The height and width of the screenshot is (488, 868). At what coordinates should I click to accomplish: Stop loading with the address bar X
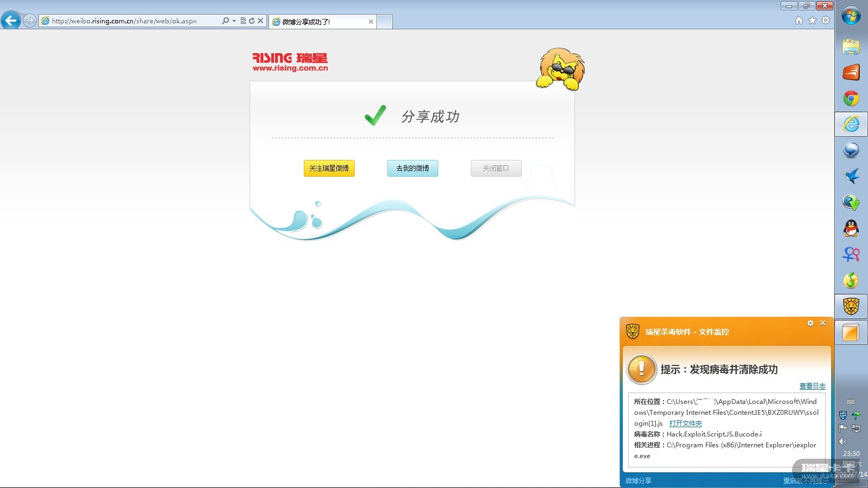pyautogui.click(x=260, y=21)
